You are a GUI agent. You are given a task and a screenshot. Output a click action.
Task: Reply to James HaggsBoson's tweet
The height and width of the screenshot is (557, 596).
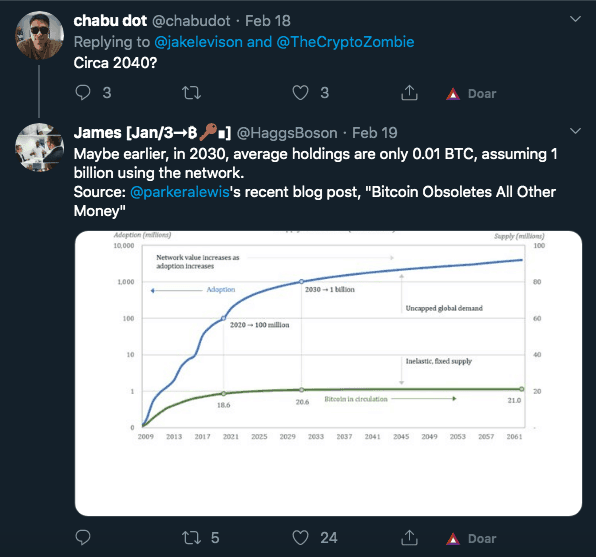pos(83,537)
